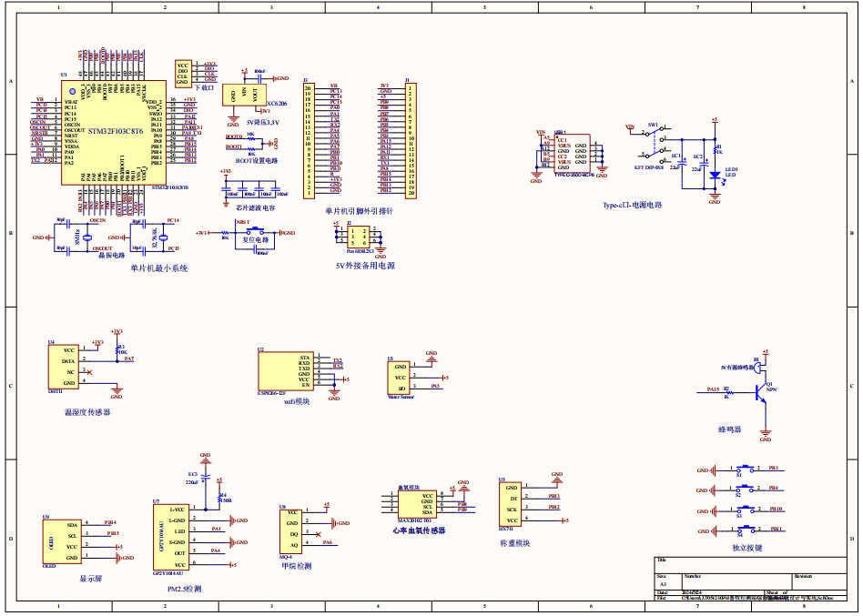Click the NRST reset pushbutton symbol
The width and height of the screenshot is (863, 616).
click(250, 234)
